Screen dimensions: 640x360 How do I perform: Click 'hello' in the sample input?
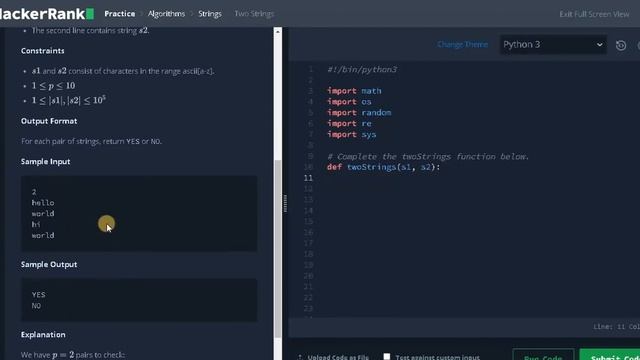43,202
